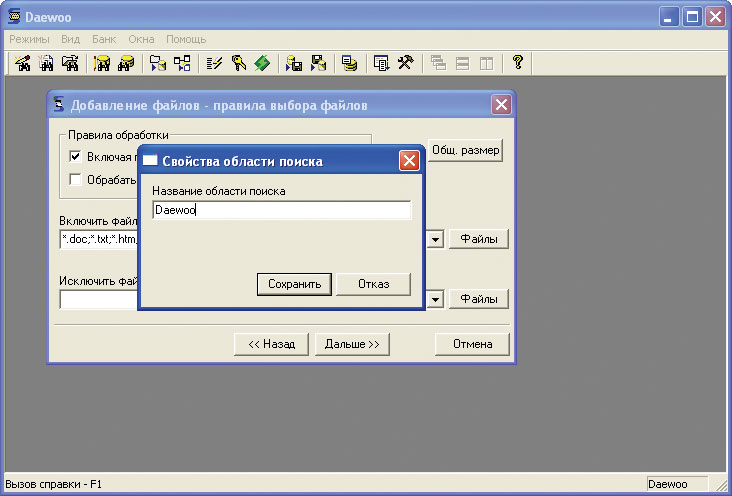Click the 'Название области поиска' text field

click(x=282, y=211)
